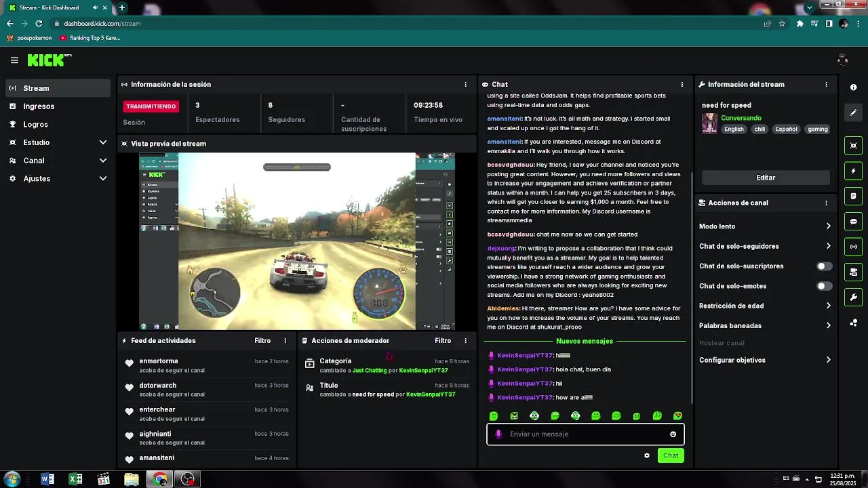
Task: Click the pencil edit icon in right rail
Action: (853, 113)
